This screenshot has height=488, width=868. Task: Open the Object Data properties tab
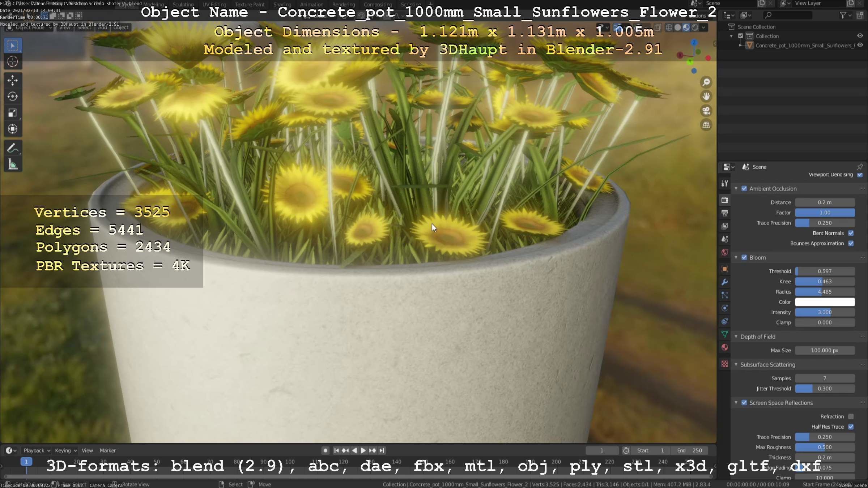tap(724, 334)
